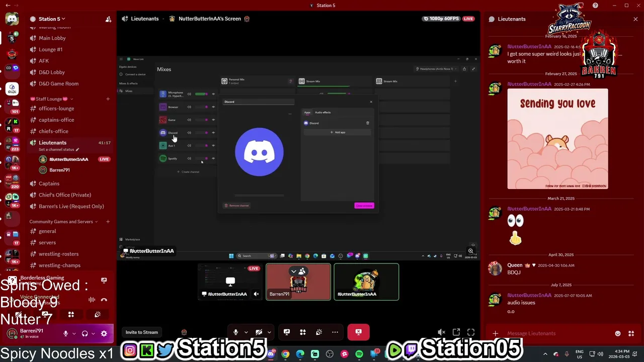Click share your screen icon in call controls
This screenshot has width=644, height=362.
(286, 332)
